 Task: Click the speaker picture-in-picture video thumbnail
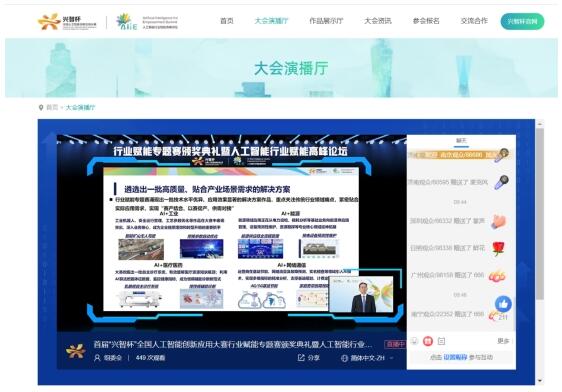361,294
